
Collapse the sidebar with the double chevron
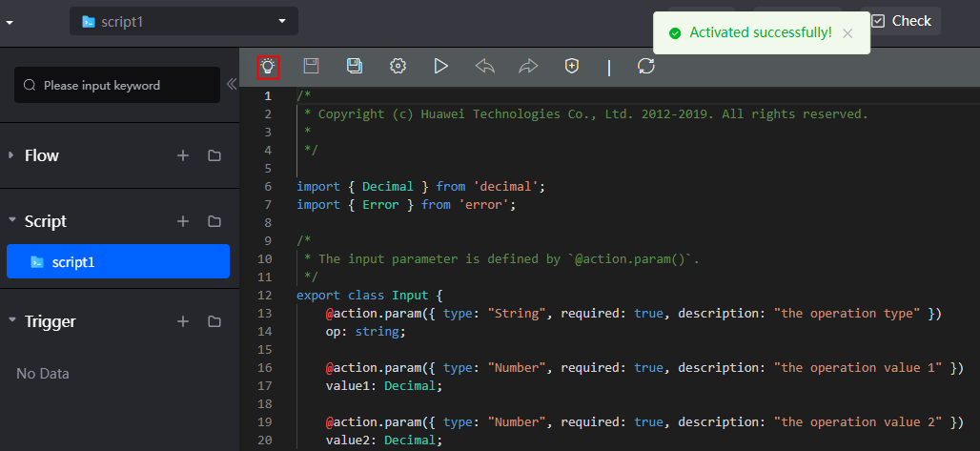click(x=232, y=84)
